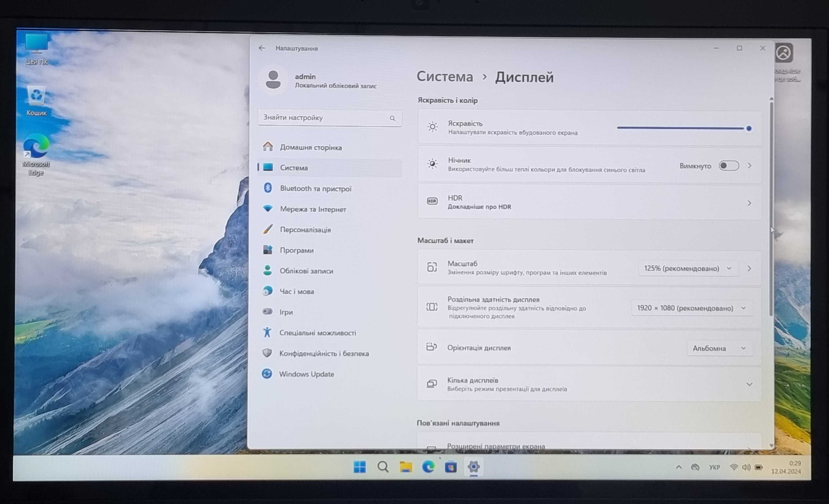829x504 pixels.
Task: Launch Edge from the taskbar
Action: 428,467
